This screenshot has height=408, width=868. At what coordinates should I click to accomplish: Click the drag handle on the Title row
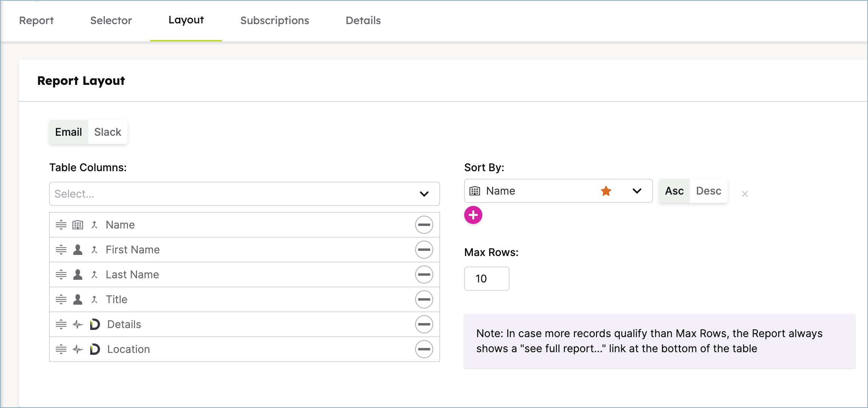[x=61, y=299]
